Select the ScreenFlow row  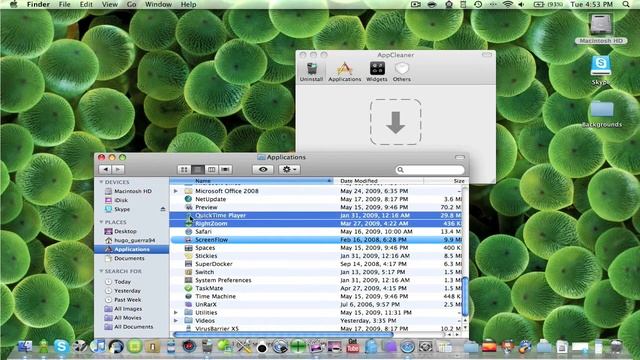tap(316, 240)
